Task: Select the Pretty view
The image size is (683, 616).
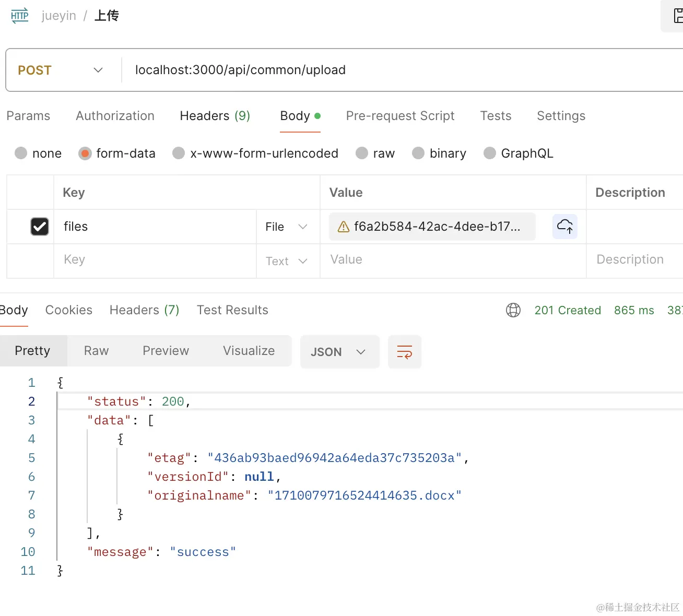Action: [x=32, y=351]
